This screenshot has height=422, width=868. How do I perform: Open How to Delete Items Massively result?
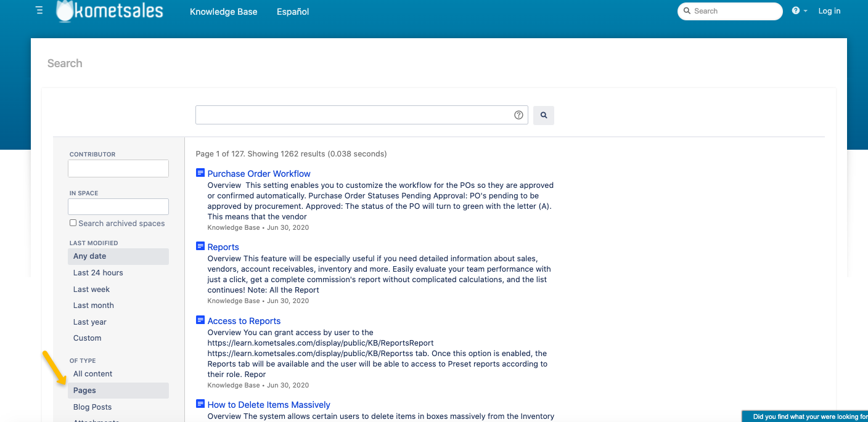tap(269, 405)
